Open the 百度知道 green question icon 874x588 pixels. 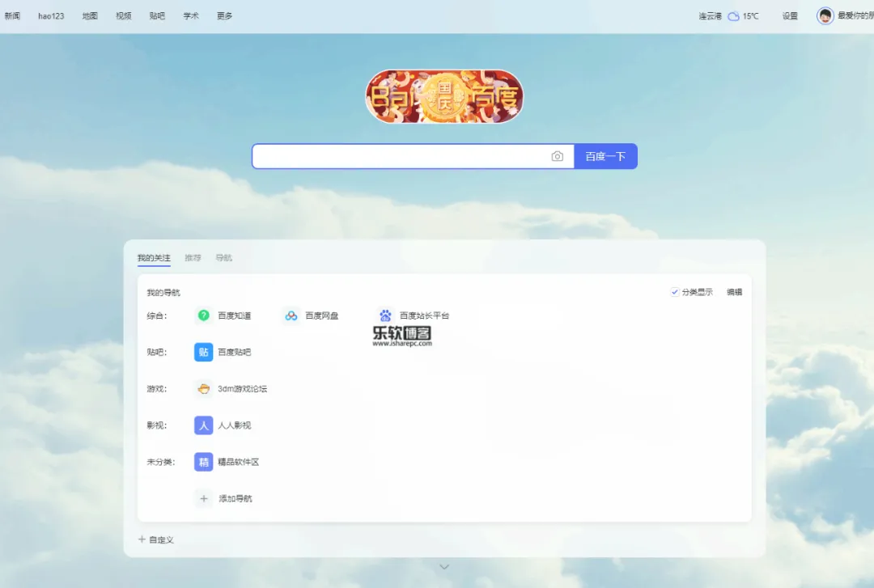(x=203, y=315)
